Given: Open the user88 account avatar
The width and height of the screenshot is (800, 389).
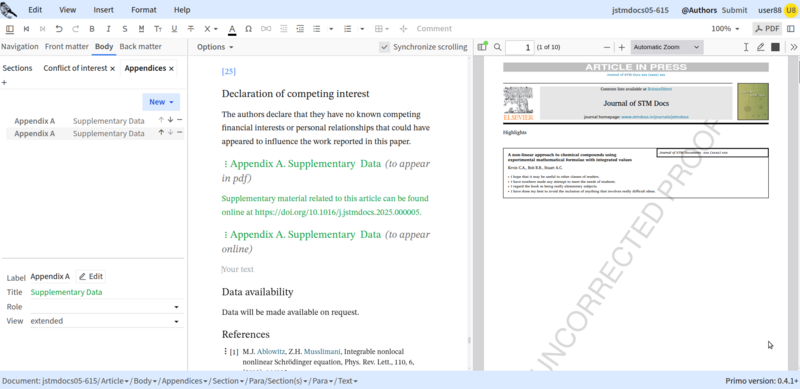Looking at the screenshot, I should [791, 10].
